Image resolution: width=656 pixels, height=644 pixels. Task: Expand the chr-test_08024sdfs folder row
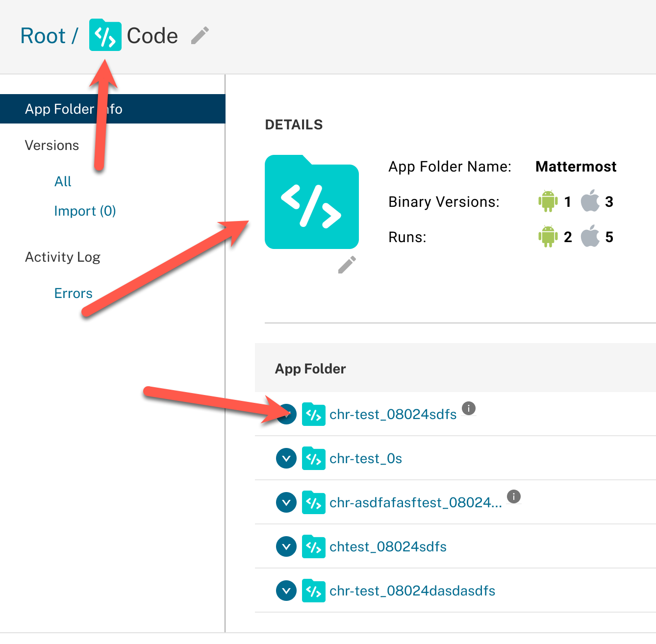pyautogui.click(x=286, y=414)
